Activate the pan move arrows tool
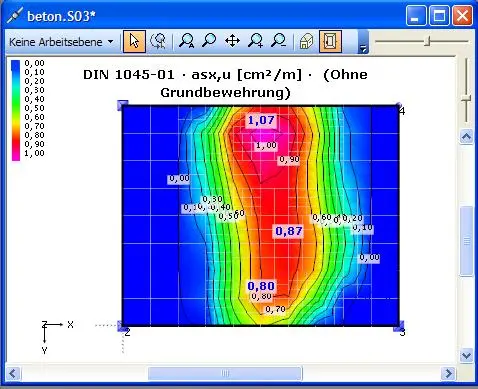This screenshot has width=478, height=389. point(232,42)
